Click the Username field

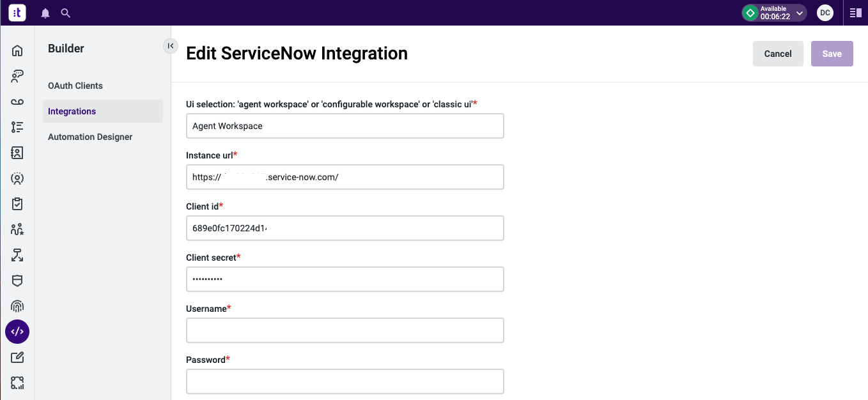[x=345, y=330]
